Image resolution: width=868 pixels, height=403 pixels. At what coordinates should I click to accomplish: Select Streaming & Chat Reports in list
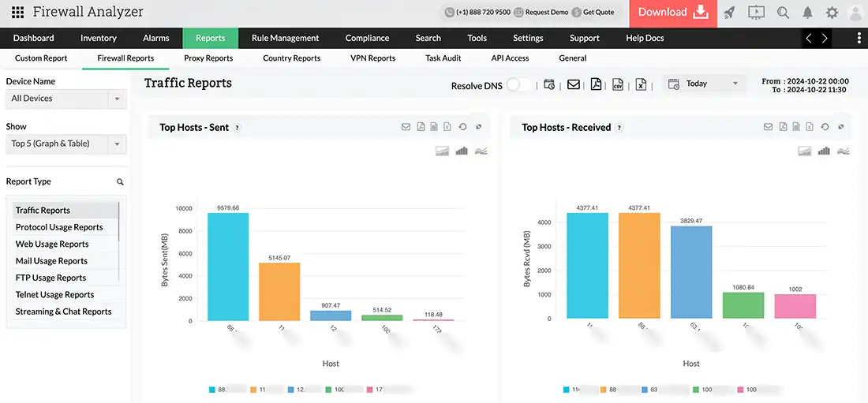click(65, 312)
